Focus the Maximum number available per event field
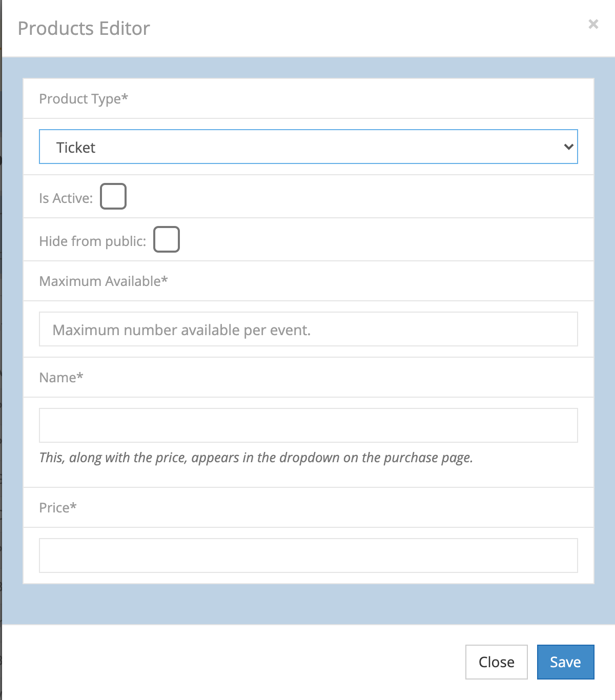Viewport: 615px width, 700px height. point(308,330)
